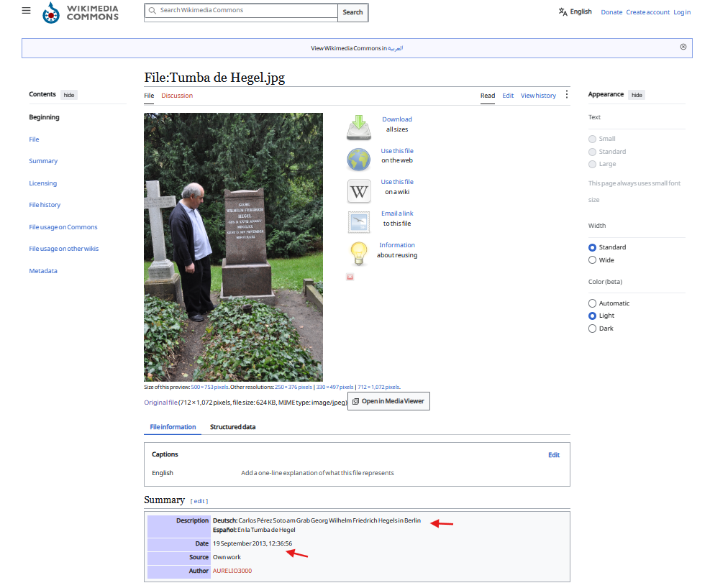Click the Wikimedia Commons logo
Screen dimensions: 710x588
[x=80, y=13]
